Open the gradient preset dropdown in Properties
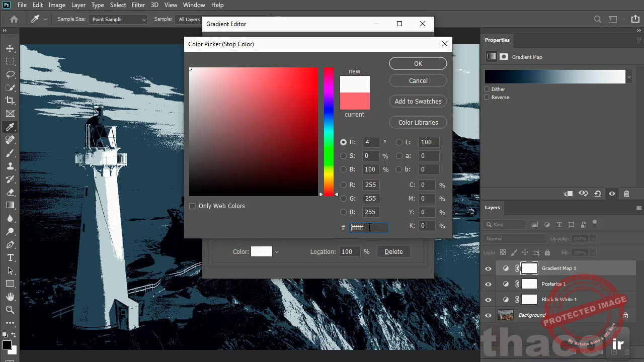644x362 pixels. click(x=628, y=76)
